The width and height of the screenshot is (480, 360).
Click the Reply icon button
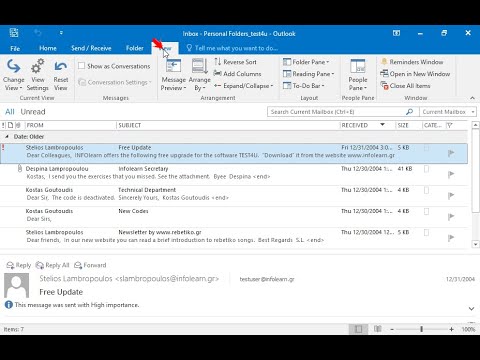tap(19, 265)
